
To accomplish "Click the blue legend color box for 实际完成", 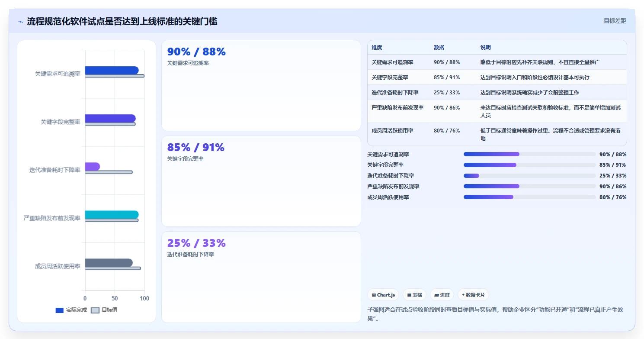I will tap(60, 310).
